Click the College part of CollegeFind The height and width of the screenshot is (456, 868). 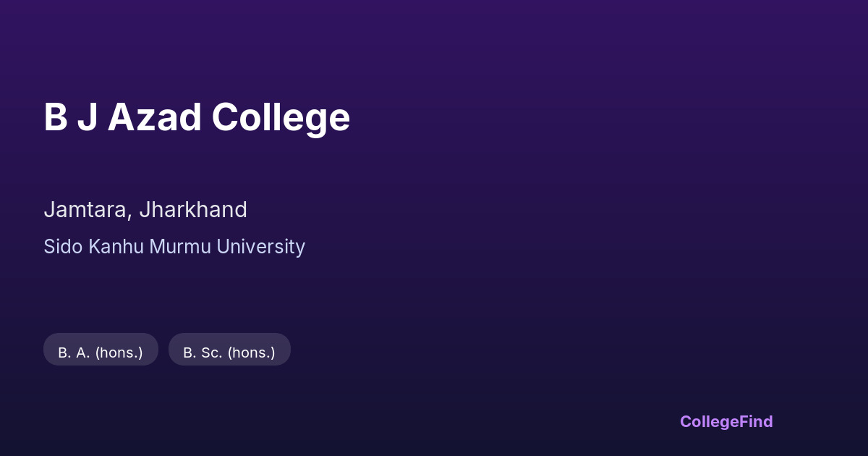point(710,422)
